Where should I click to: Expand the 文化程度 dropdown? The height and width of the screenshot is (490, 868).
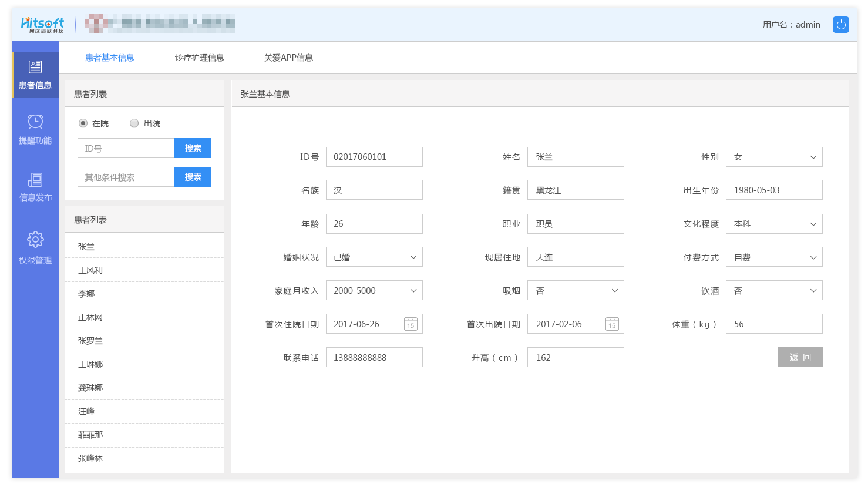coord(774,224)
